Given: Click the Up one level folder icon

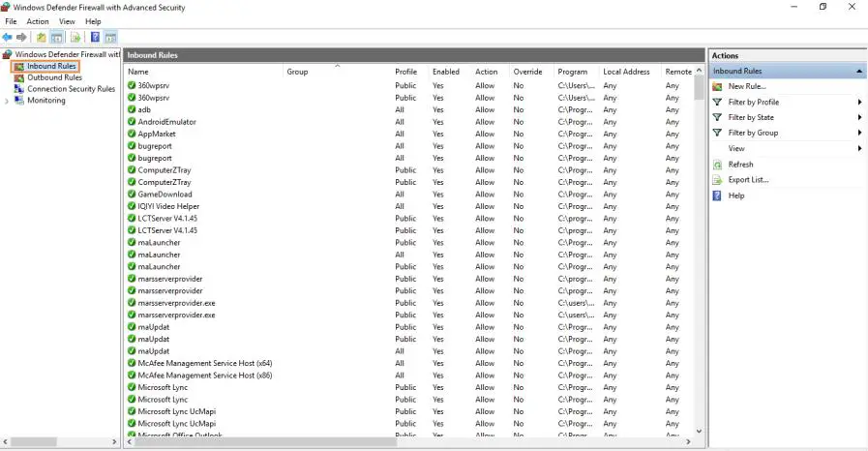Looking at the screenshot, I should (x=41, y=37).
